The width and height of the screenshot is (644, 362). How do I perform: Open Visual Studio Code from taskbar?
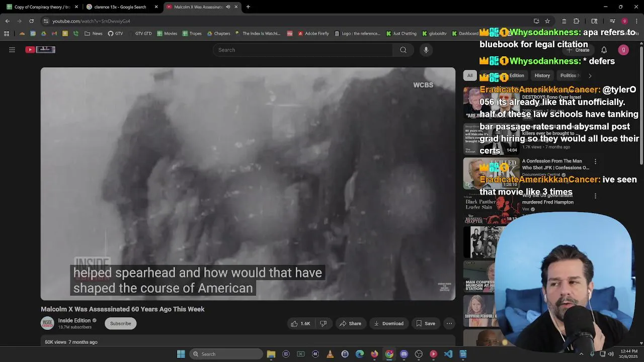(448, 354)
